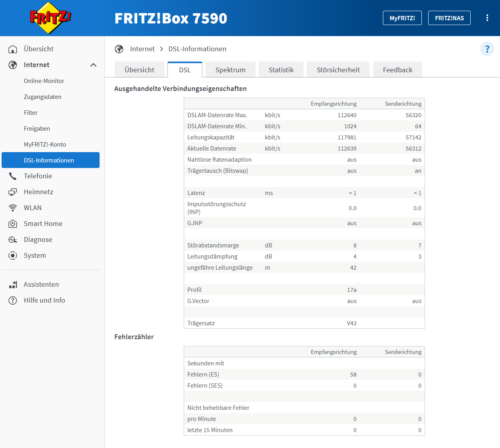Go to the Feedback tab
The image size is (500, 448).
pos(398,70)
